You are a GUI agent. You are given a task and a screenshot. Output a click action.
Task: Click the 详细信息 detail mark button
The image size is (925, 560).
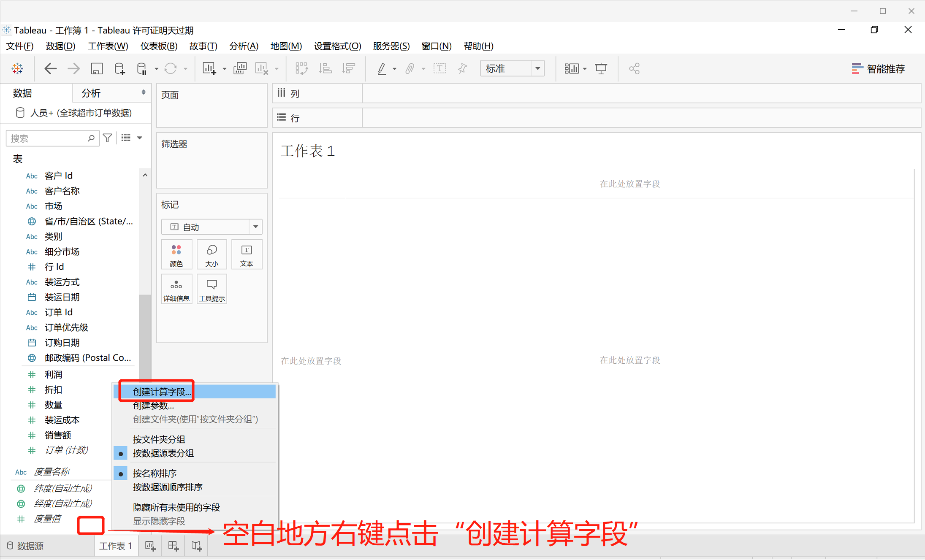point(176,289)
